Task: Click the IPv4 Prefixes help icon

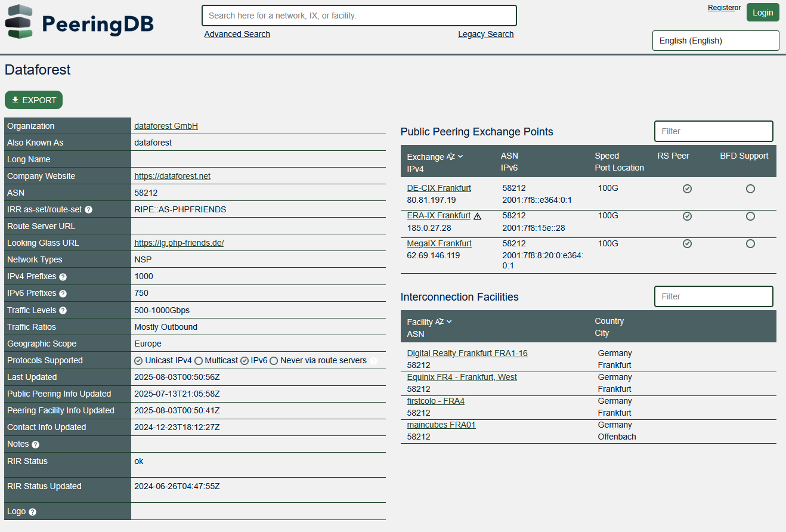Action: click(63, 276)
